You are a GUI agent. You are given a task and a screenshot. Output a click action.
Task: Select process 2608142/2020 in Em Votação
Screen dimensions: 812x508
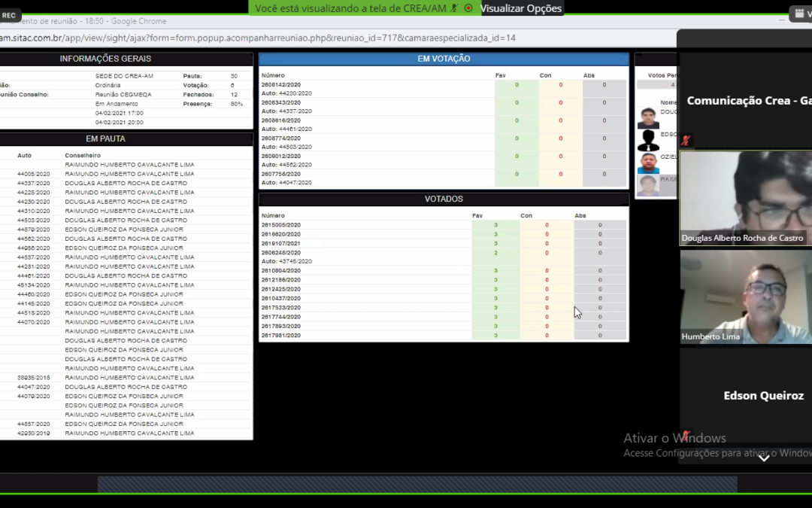click(280, 84)
